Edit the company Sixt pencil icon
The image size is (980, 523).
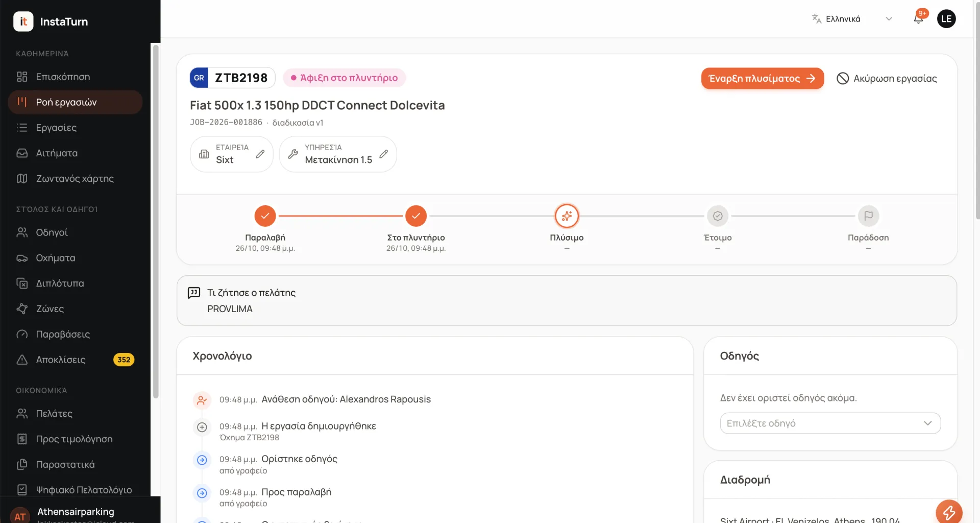point(260,154)
